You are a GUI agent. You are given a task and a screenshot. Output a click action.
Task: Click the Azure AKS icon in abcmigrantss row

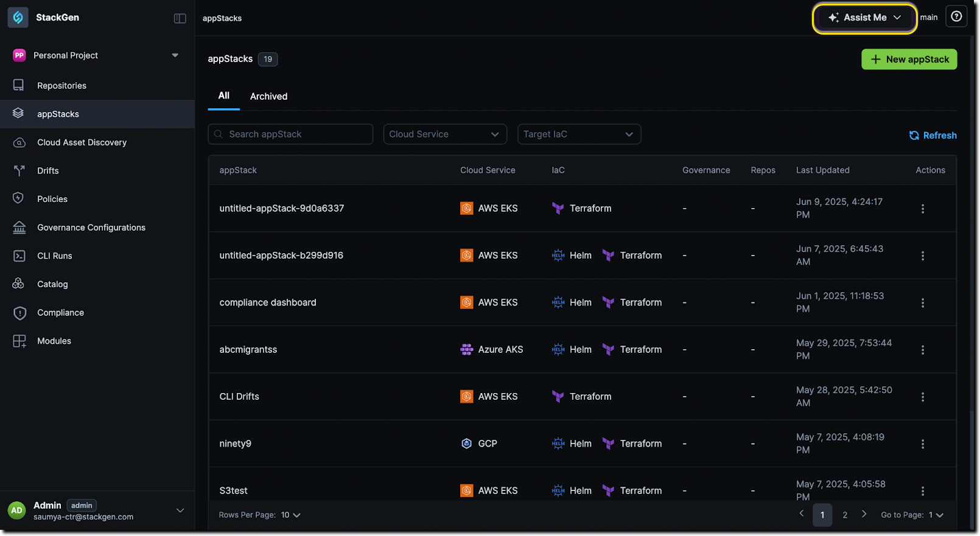pyautogui.click(x=466, y=350)
